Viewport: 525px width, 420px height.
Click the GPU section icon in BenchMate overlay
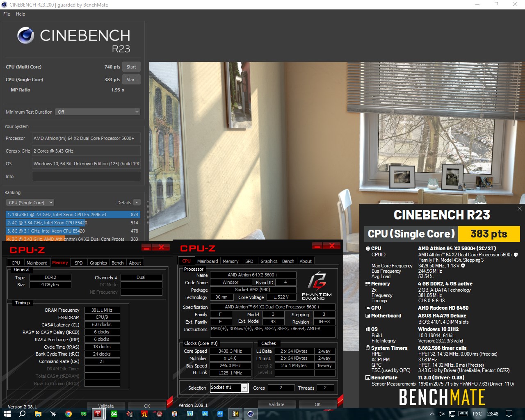click(x=368, y=308)
